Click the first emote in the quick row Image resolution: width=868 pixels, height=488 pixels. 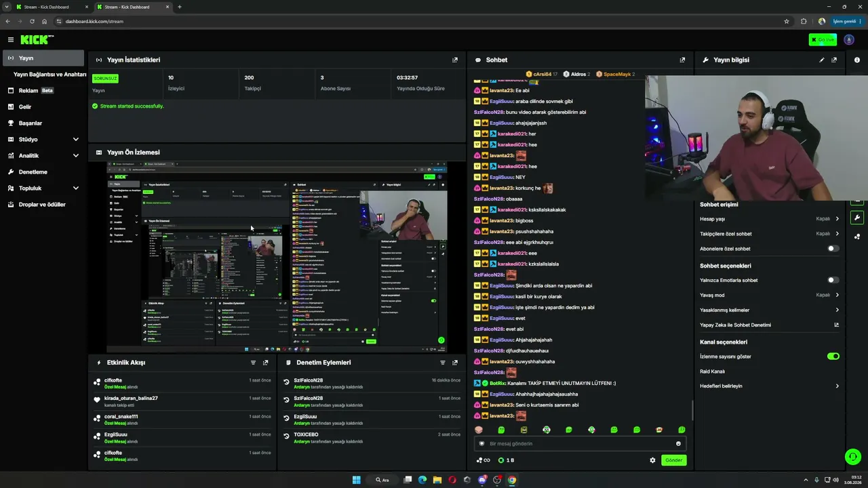tap(479, 430)
